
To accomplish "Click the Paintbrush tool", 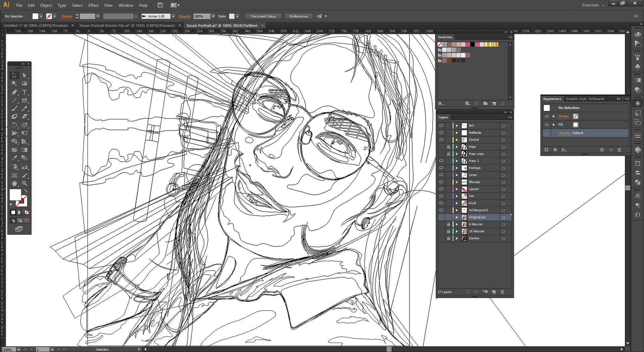I will click(14, 108).
